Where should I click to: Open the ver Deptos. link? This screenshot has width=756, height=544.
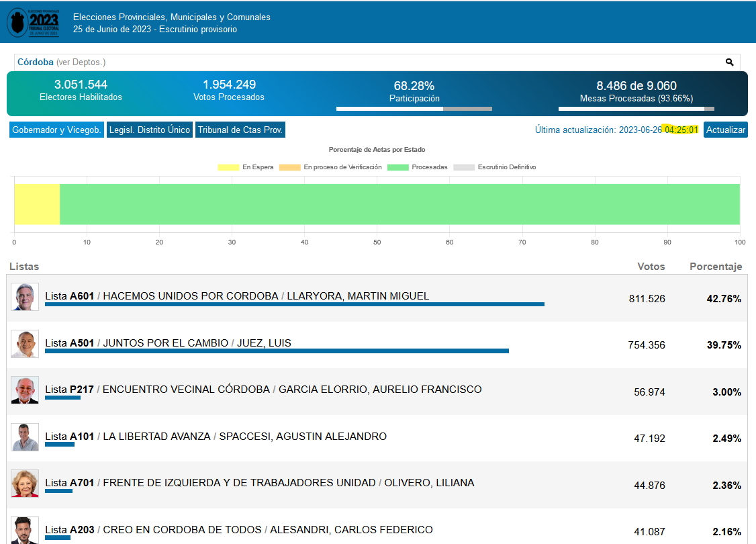coord(81,62)
